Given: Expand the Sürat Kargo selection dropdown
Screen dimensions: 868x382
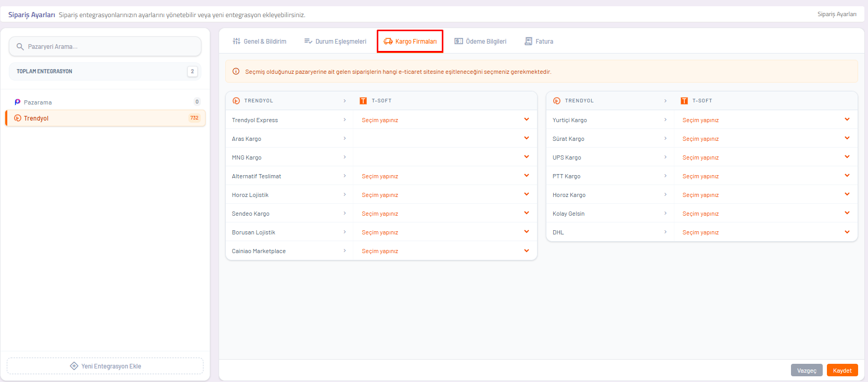Looking at the screenshot, I should 765,138.
